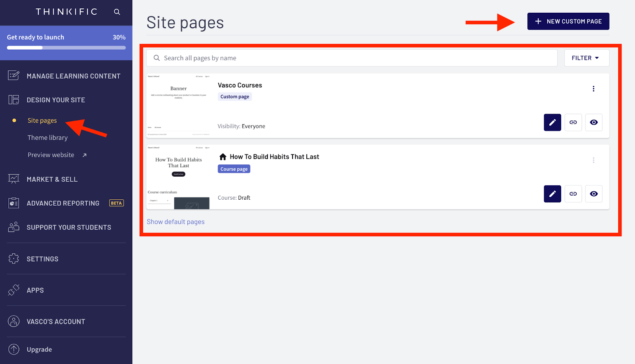Click the search magnifier icon in sidebar header

click(117, 12)
